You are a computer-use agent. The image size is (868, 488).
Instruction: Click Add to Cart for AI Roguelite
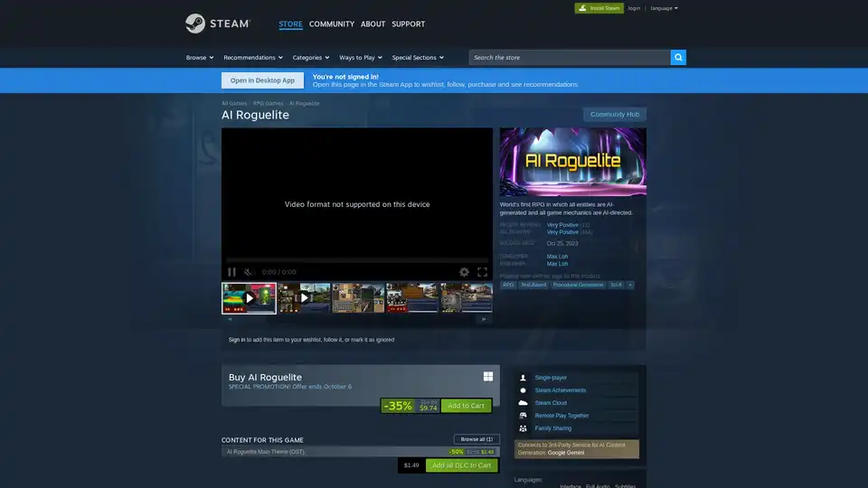point(466,406)
